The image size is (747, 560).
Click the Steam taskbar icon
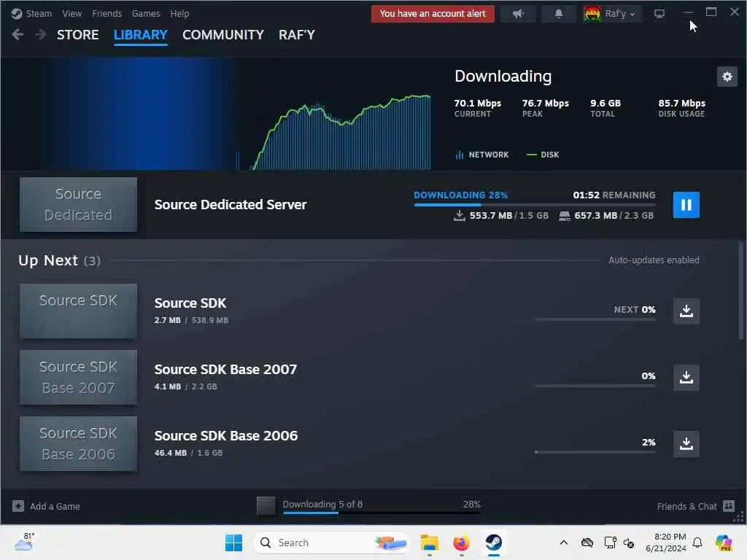494,542
